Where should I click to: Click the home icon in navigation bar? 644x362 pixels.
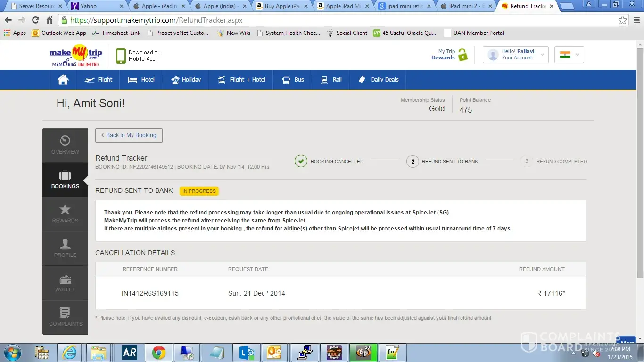tap(63, 80)
